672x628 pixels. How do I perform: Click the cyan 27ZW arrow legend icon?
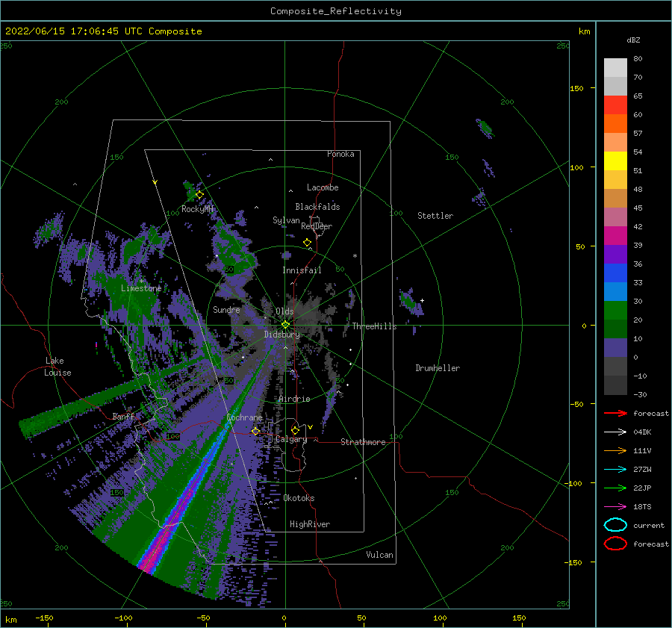pyautogui.click(x=615, y=470)
